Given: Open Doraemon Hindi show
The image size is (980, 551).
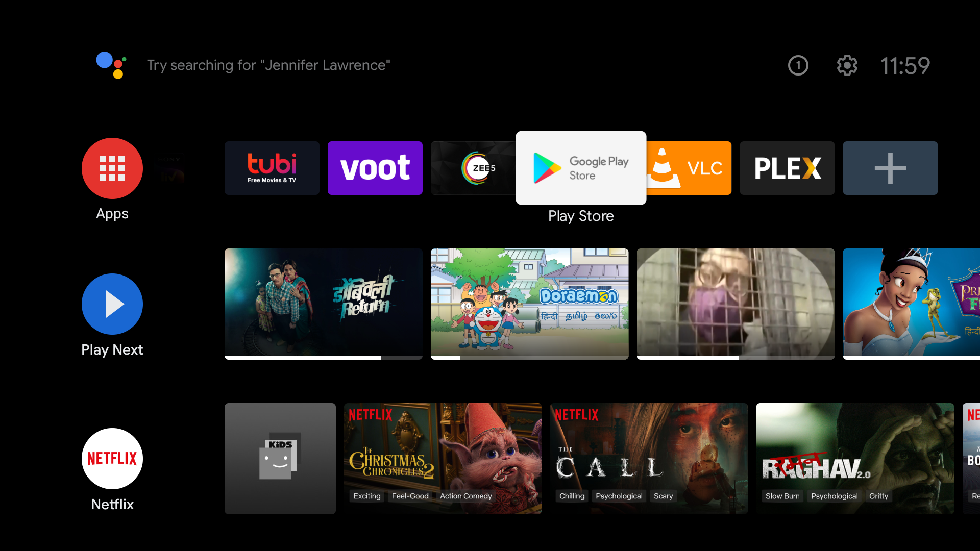Looking at the screenshot, I should (530, 304).
